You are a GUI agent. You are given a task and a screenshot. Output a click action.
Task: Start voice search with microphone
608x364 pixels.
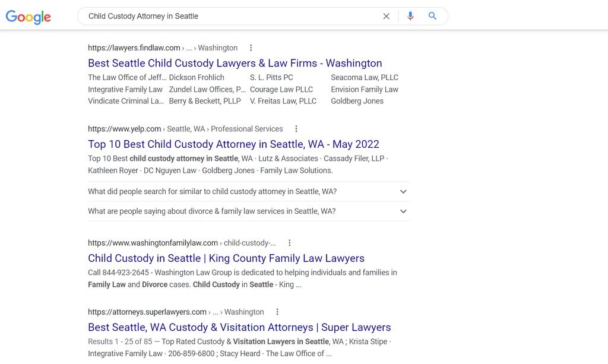click(410, 16)
